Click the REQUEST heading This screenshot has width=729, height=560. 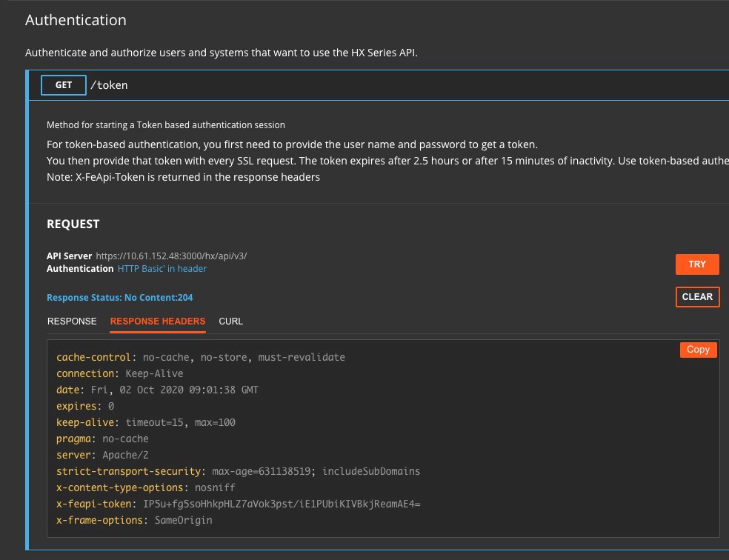point(73,224)
